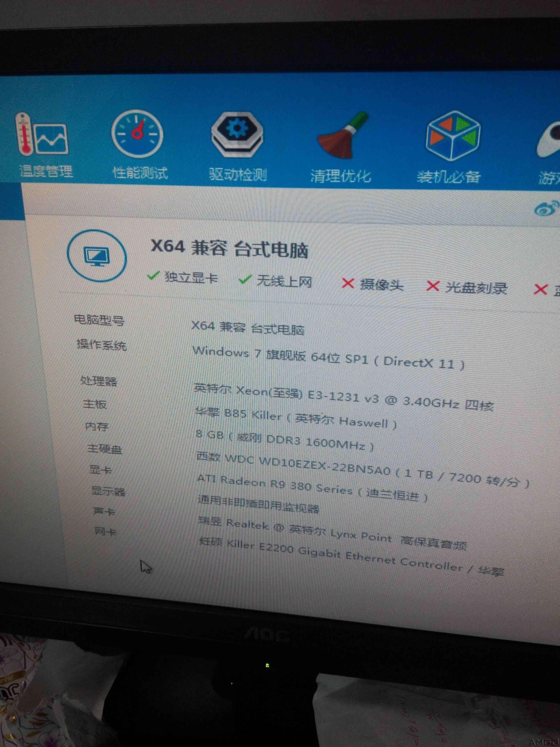Open the 驱动检测 gear icon
The width and height of the screenshot is (560, 747).
[237, 134]
